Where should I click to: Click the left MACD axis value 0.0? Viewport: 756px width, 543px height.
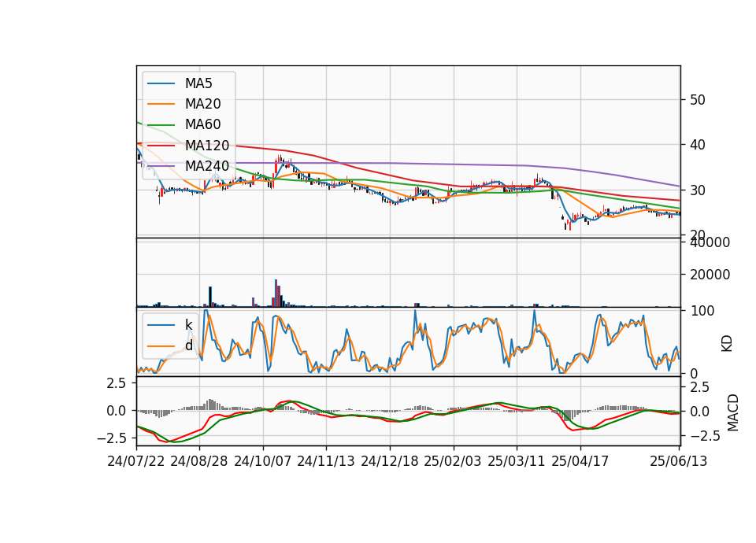(x=117, y=411)
